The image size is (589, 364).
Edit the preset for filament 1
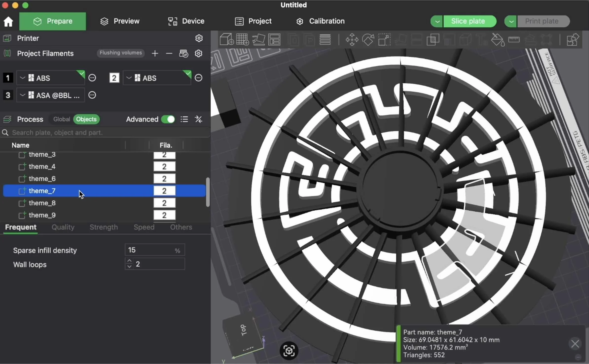(x=92, y=78)
